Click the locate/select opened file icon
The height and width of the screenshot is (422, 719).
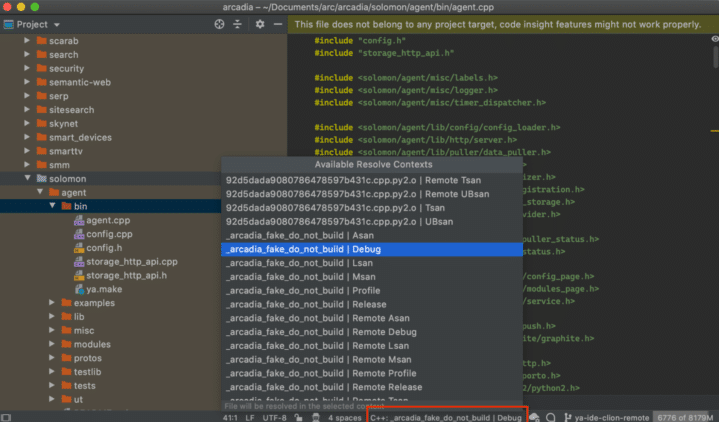[x=218, y=23]
